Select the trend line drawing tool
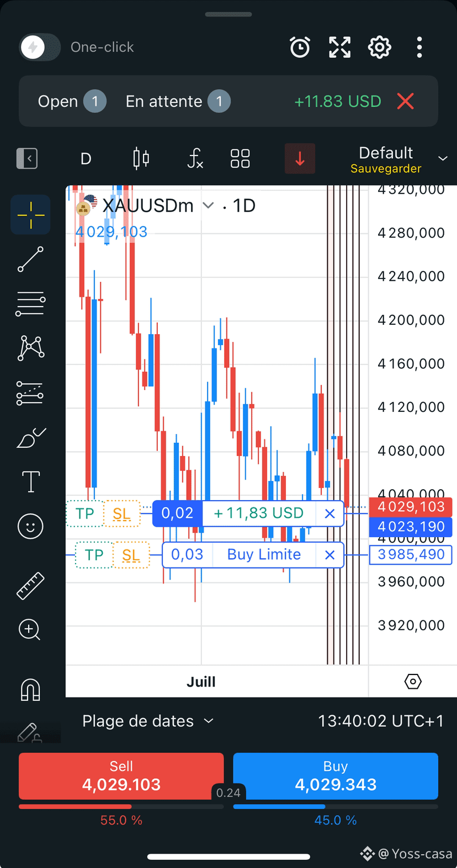 coord(31,259)
